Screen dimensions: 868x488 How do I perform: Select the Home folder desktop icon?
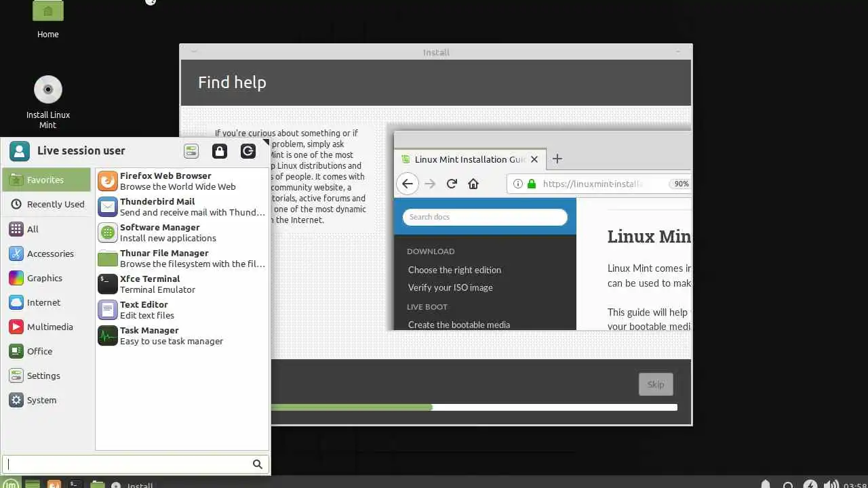coord(48,18)
